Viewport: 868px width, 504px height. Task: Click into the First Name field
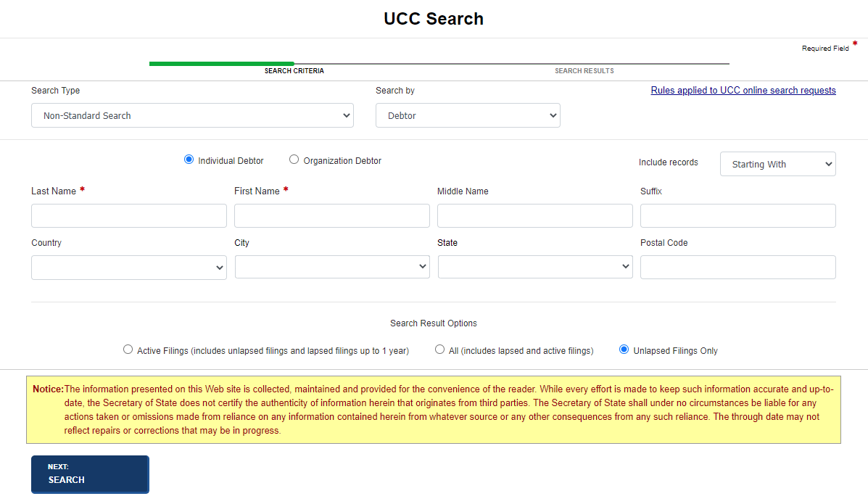[331, 215]
